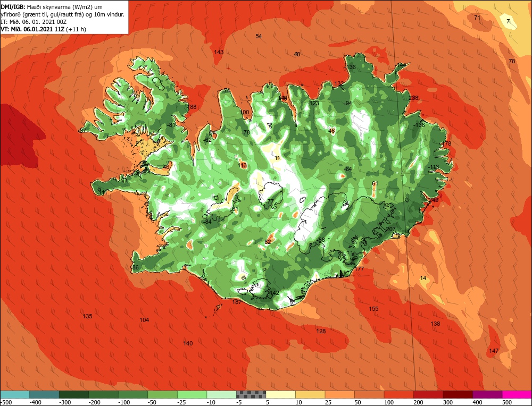
Task: Click the lightest green swatch between -10 and -5
Action: pos(221,394)
